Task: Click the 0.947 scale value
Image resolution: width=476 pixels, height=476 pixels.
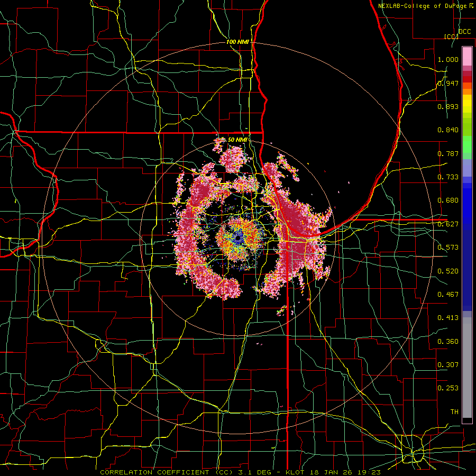Action: click(x=448, y=83)
